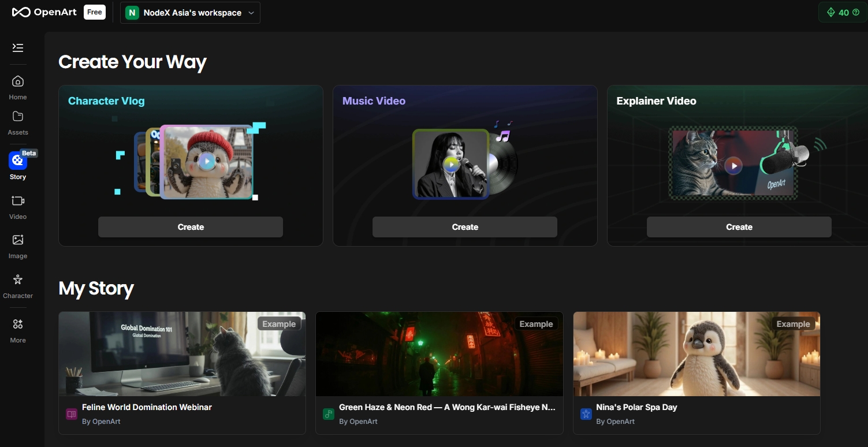Click Create under Character Vlog

pos(191,227)
